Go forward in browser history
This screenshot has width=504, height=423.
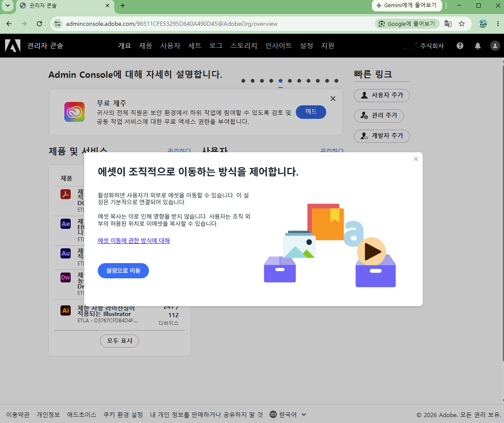pos(24,23)
